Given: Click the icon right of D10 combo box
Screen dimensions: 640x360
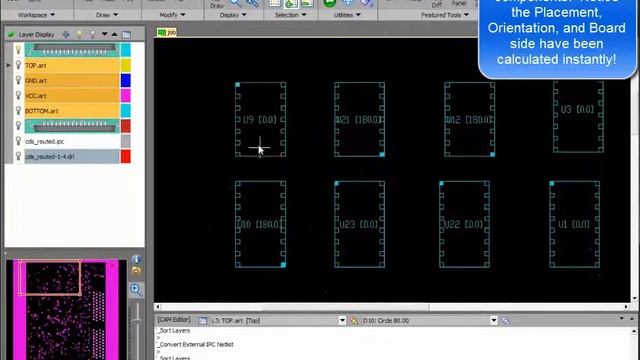Looking at the screenshot, I should coord(506,321).
